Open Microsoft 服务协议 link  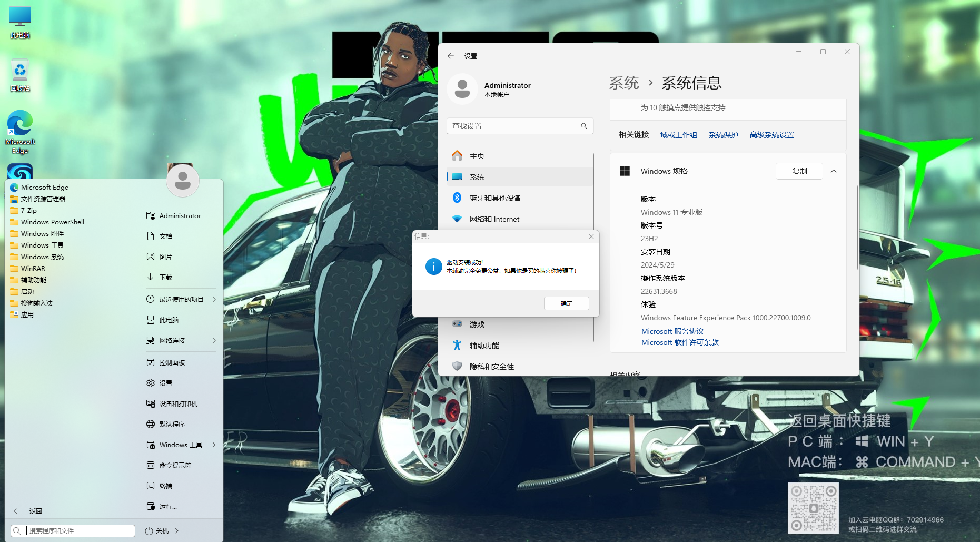tap(672, 331)
